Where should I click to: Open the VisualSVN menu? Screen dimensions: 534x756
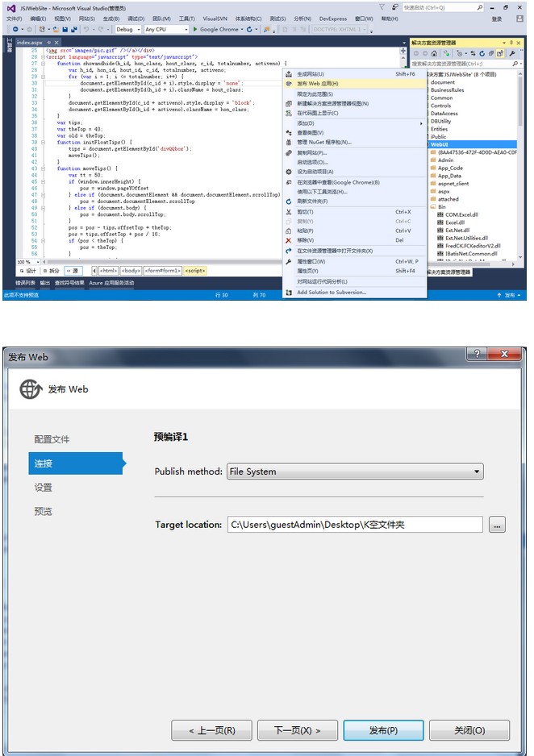point(215,19)
